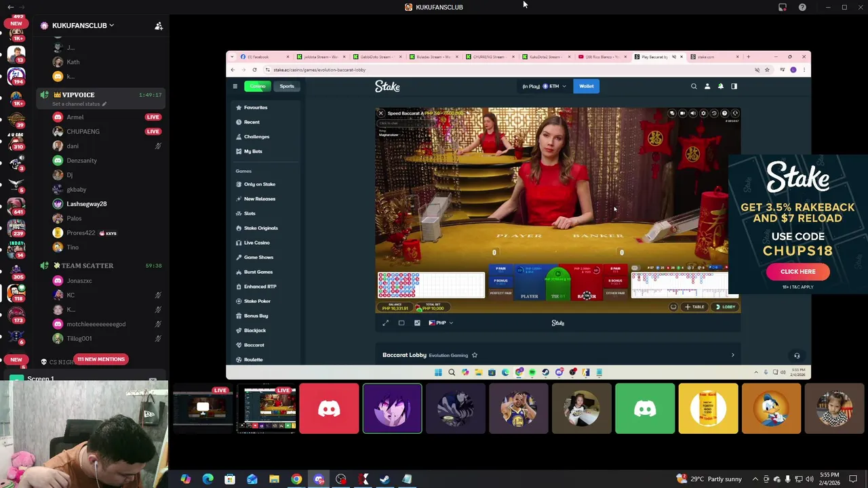Open the baccarat game settings gear
Image resolution: width=868 pixels, height=488 pixels.
point(703,113)
